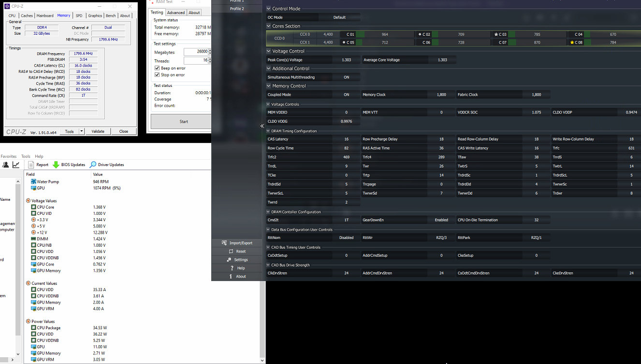Click the OC Mode Default value field
Image resolution: width=641 pixels, height=364 pixels.
click(x=339, y=17)
